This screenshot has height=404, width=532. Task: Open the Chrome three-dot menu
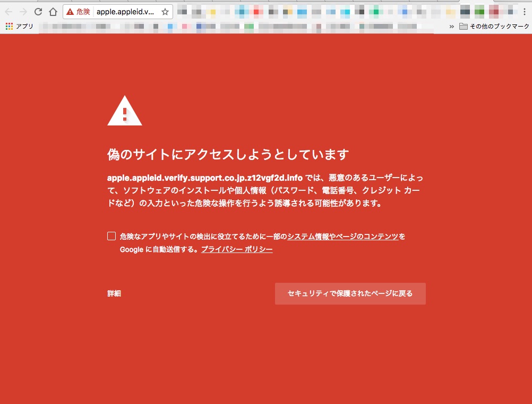click(525, 12)
